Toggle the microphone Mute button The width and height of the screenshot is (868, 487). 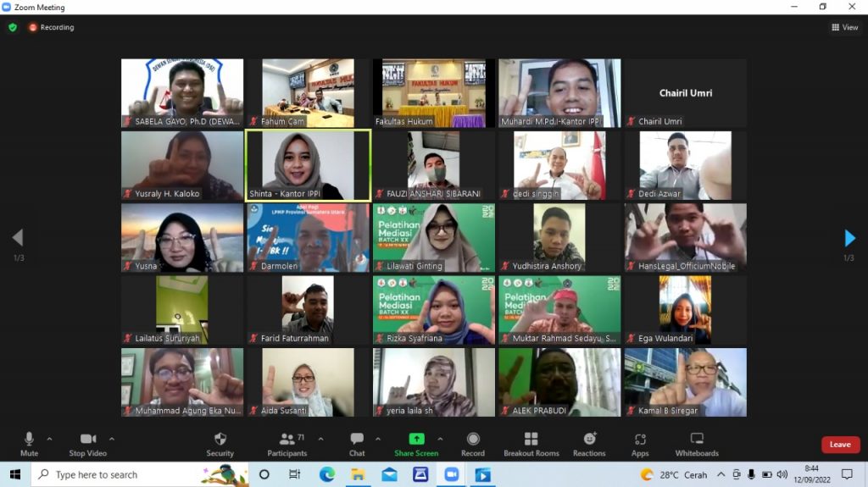pos(29,444)
